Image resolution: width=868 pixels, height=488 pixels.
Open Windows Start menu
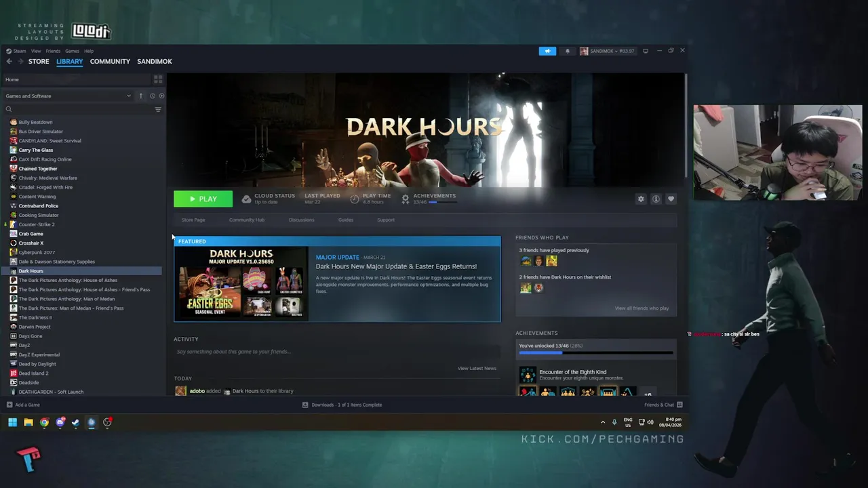click(x=12, y=422)
